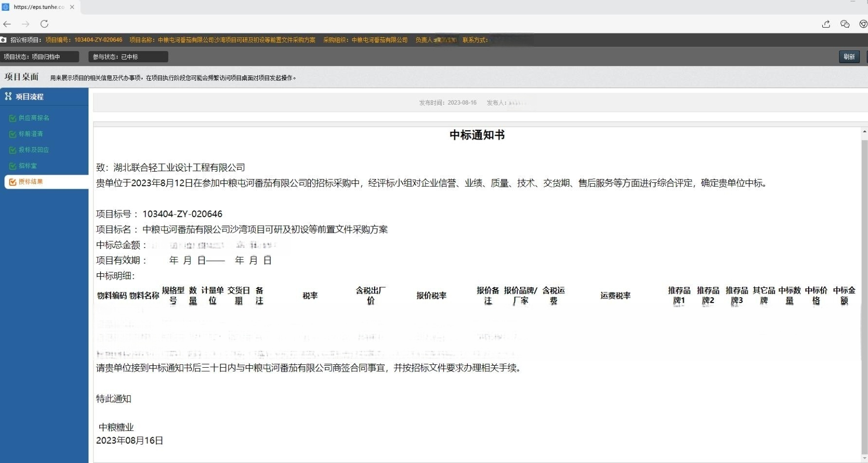Click the 参与状态 已中标 status box

click(x=128, y=57)
